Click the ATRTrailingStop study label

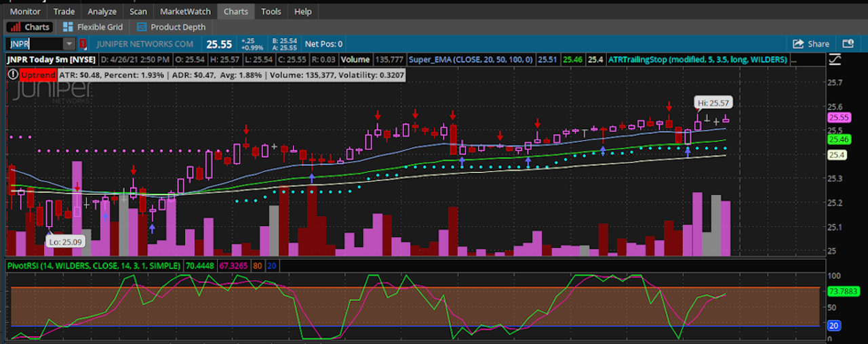pyautogui.click(x=697, y=60)
